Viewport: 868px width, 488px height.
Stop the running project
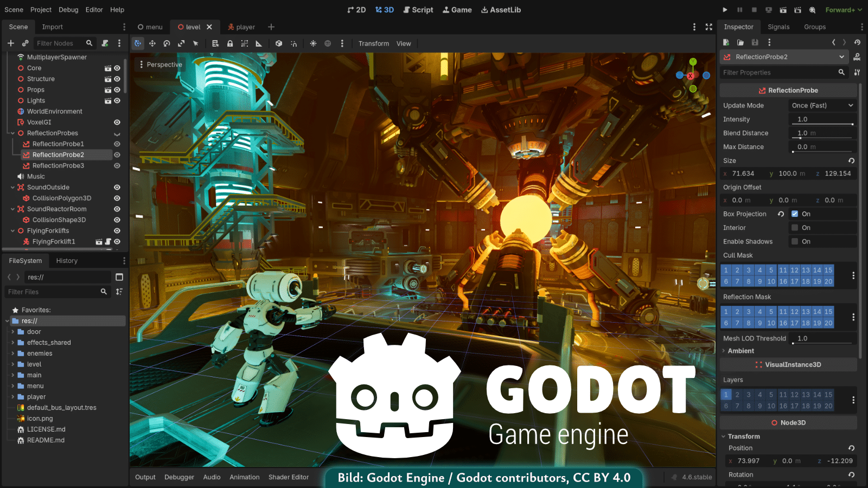click(754, 10)
